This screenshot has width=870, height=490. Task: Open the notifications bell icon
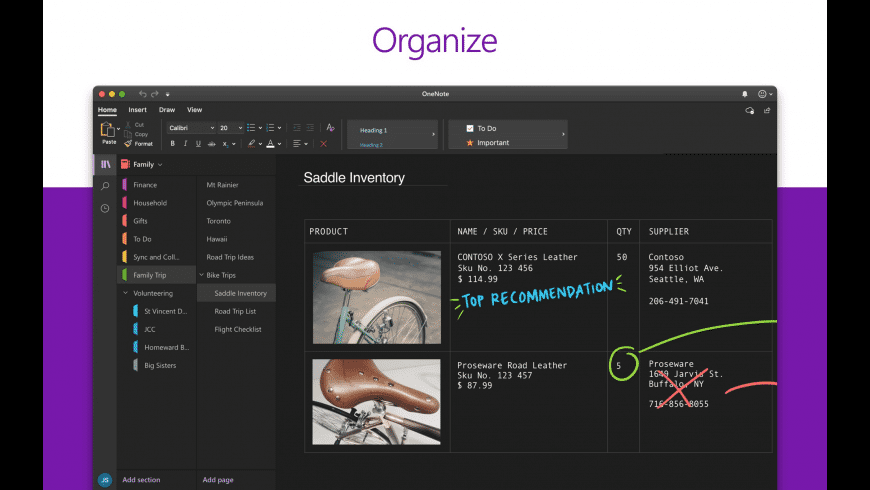[745, 94]
